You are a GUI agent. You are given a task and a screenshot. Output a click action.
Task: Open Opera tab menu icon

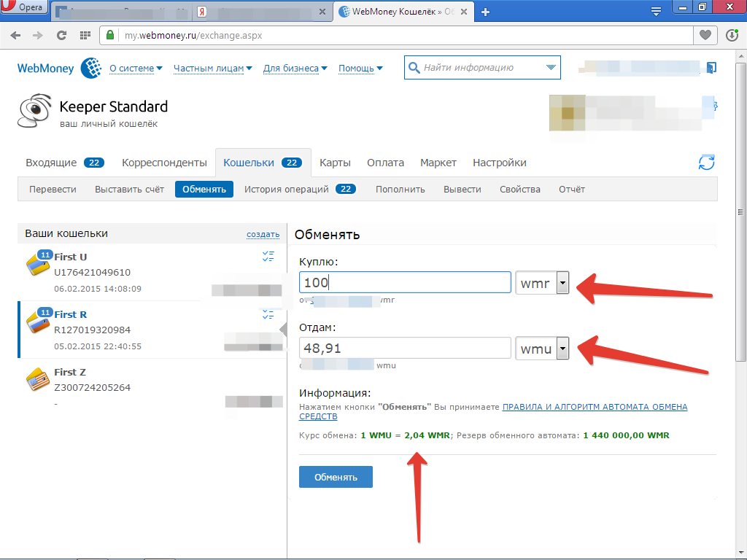click(x=656, y=12)
